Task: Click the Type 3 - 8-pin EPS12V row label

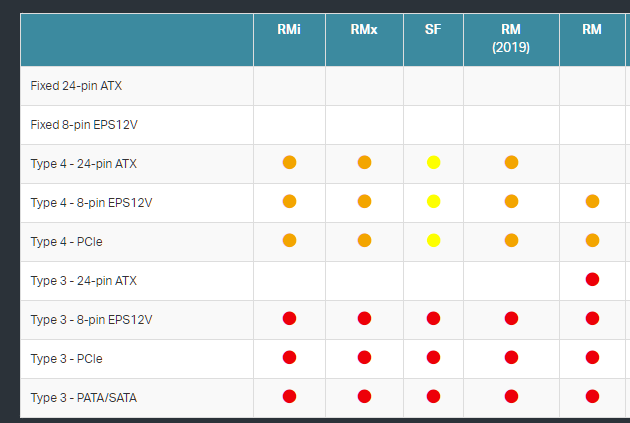Action: click(x=91, y=319)
